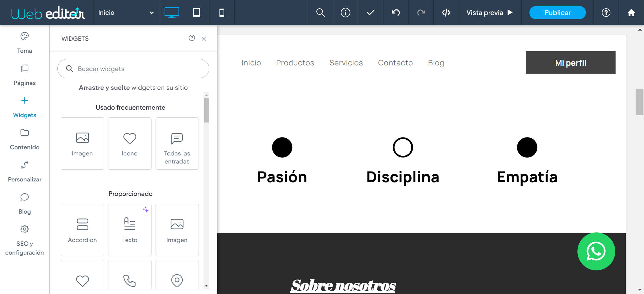Viewport: 644px width, 294px height.
Task: Switch to desktop view icon
Action: coord(172,13)
